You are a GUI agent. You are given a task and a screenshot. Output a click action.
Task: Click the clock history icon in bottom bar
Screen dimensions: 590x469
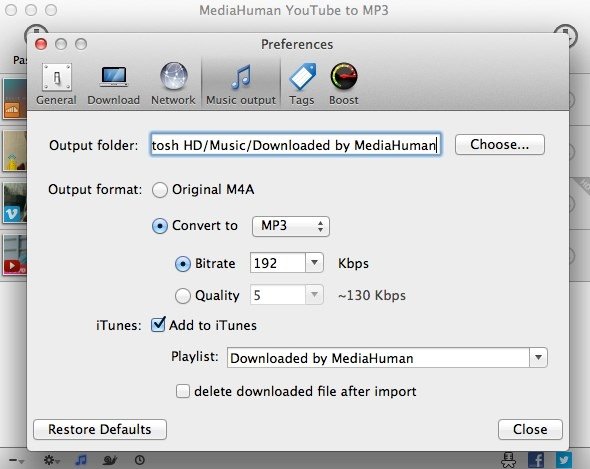[x=140, y=460]
